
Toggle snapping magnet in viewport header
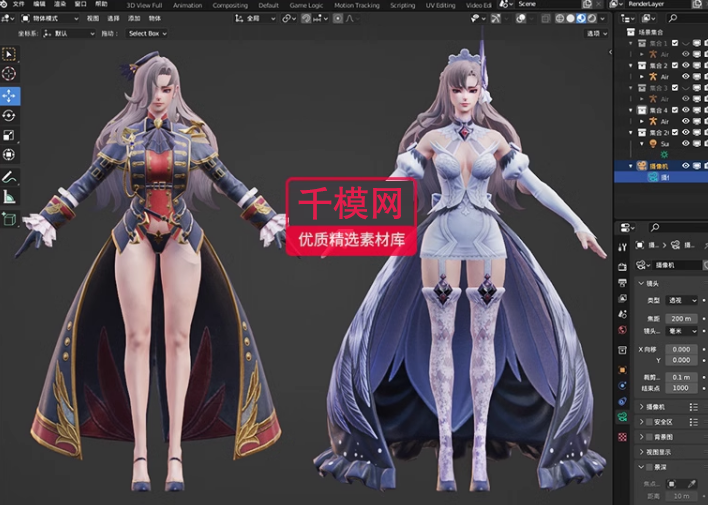coord(306,19)
